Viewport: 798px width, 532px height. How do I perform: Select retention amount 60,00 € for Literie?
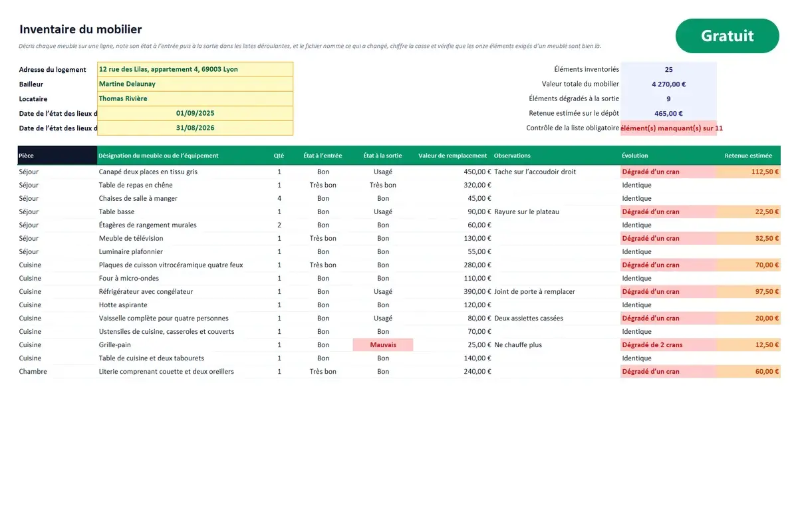pyautogui.click(x=748, y=371)
